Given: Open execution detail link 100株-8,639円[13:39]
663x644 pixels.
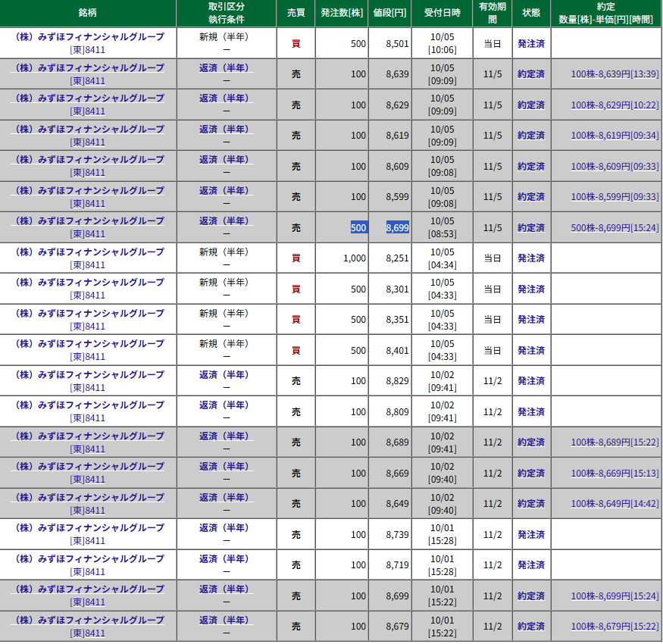Looking at the screenshot, I should click(615, 74).
